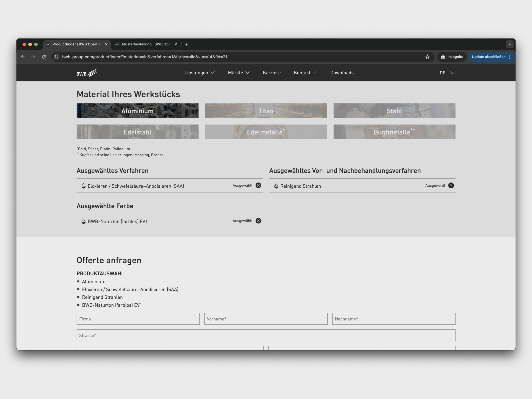Bookmark this page with star icon
Image resolution: width=532 pixels, height=399 pixels.
(427, 57)
